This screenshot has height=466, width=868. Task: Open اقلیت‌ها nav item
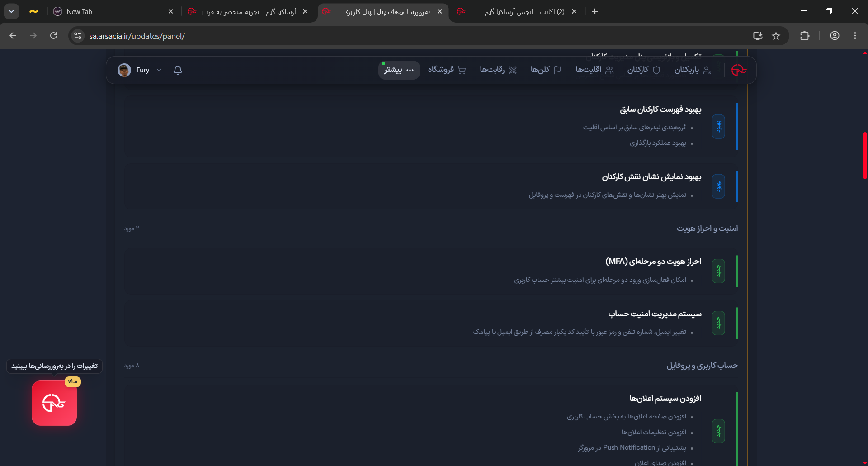point(594,70)
